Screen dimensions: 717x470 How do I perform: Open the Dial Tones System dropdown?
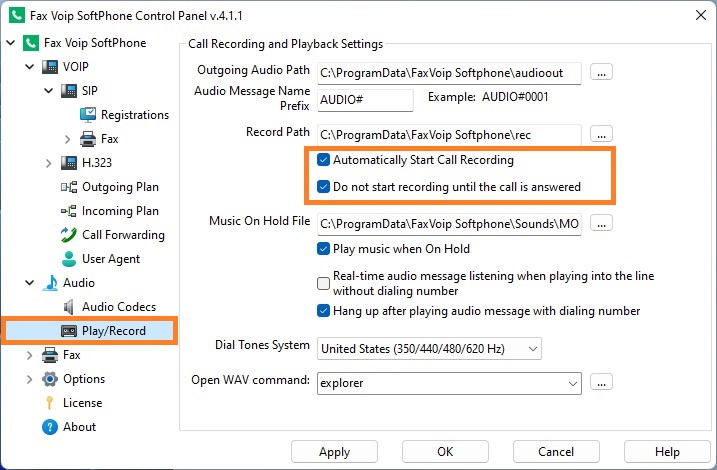point(429,348)
